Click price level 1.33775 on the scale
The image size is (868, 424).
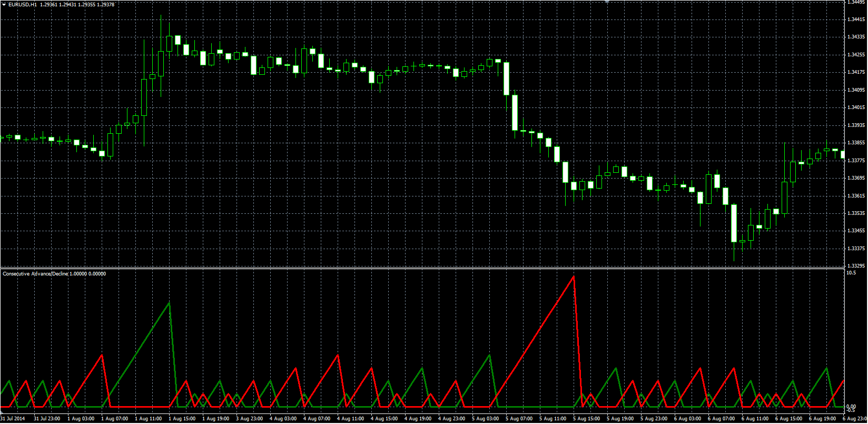point(856,161)
